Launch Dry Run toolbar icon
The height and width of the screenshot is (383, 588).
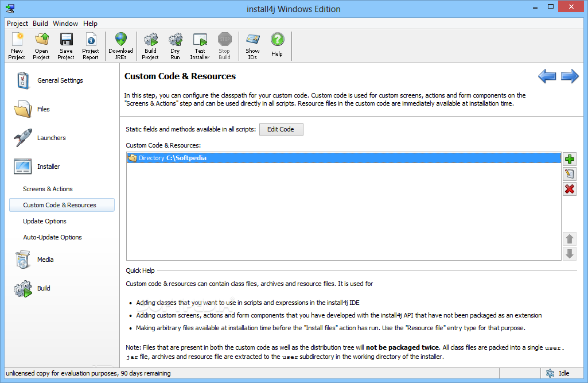(175, 46)
